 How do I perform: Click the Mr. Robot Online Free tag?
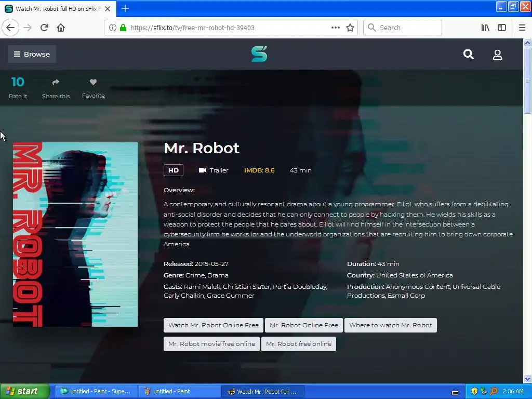click(304, 325)
